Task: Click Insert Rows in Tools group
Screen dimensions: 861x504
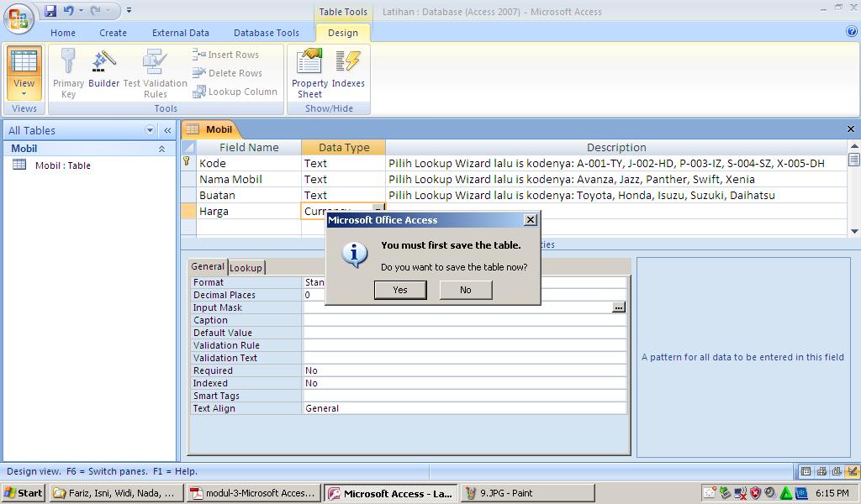Action: pyautogui.click(x=225, y=55)
